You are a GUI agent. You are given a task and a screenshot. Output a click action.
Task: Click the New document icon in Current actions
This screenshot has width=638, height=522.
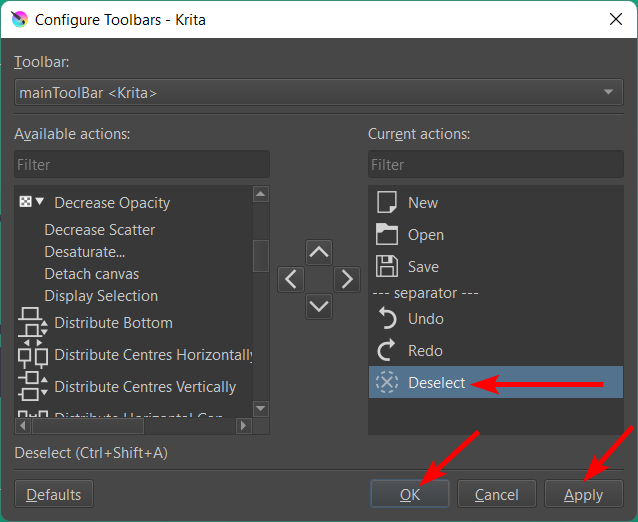(x=387, y=202)
